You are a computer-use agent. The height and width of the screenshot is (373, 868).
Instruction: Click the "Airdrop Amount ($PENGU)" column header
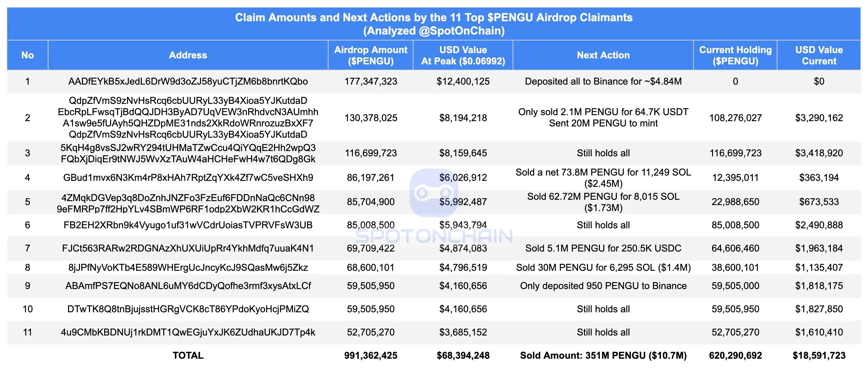(370, 55)
